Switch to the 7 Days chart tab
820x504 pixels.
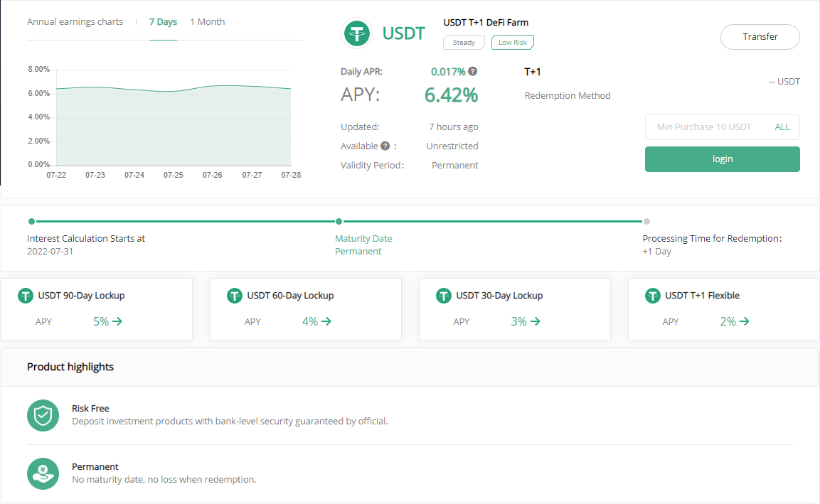coord(163,22)
